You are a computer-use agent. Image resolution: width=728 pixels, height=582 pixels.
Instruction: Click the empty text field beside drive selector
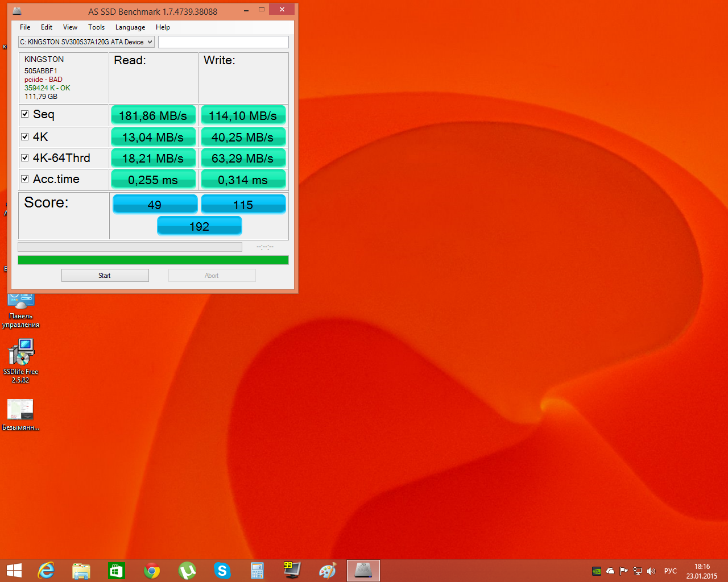224,42
